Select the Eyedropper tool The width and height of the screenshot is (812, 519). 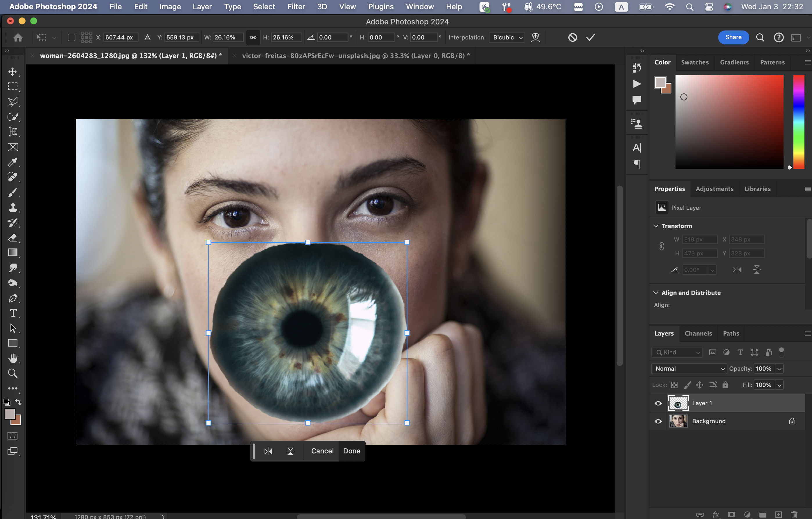(x=12, y=162)
